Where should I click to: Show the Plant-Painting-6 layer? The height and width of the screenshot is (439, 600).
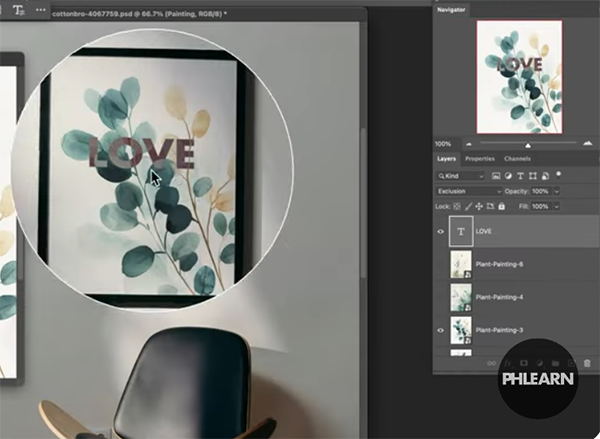pos(440,264)
